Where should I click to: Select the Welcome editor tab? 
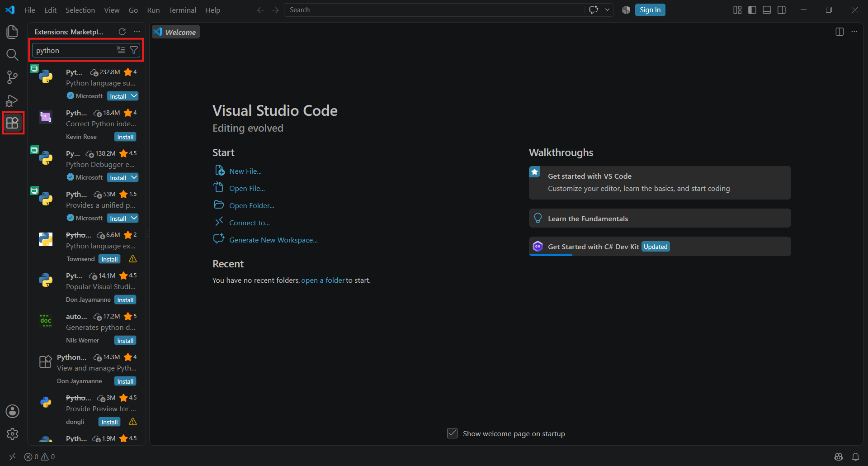pyautogui.click(x=176, y=32)
